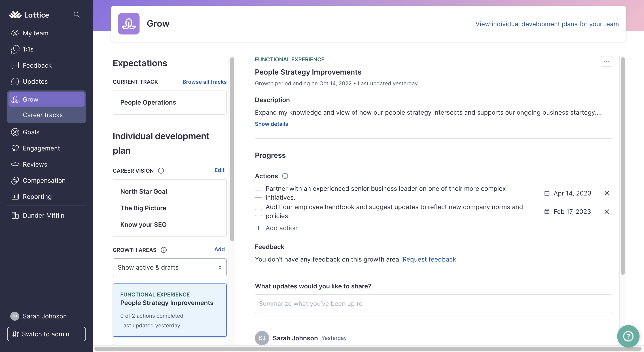Open 1:1s from sidebar icon

15,49
